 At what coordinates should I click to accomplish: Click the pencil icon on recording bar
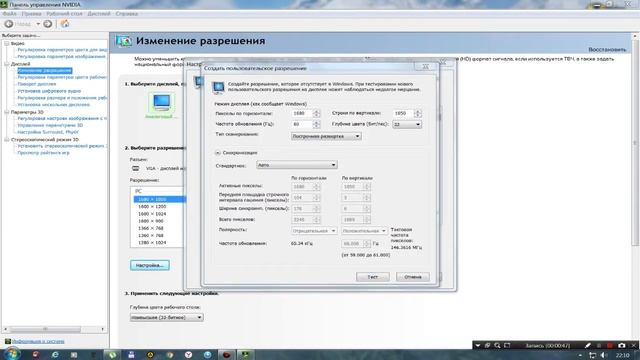[587, 346]
